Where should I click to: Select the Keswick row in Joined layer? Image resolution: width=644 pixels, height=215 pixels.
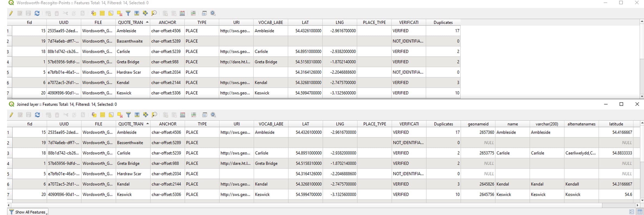tap(8, 195)
